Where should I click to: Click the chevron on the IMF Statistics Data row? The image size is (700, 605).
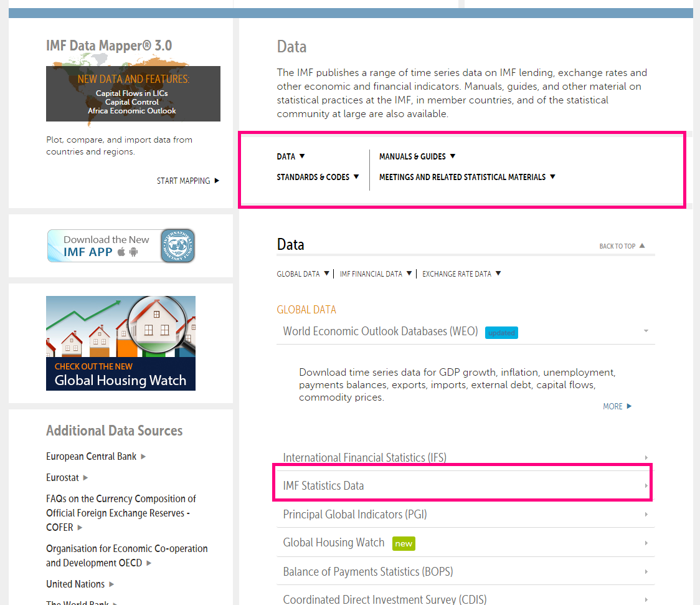(x=646, y=486)
